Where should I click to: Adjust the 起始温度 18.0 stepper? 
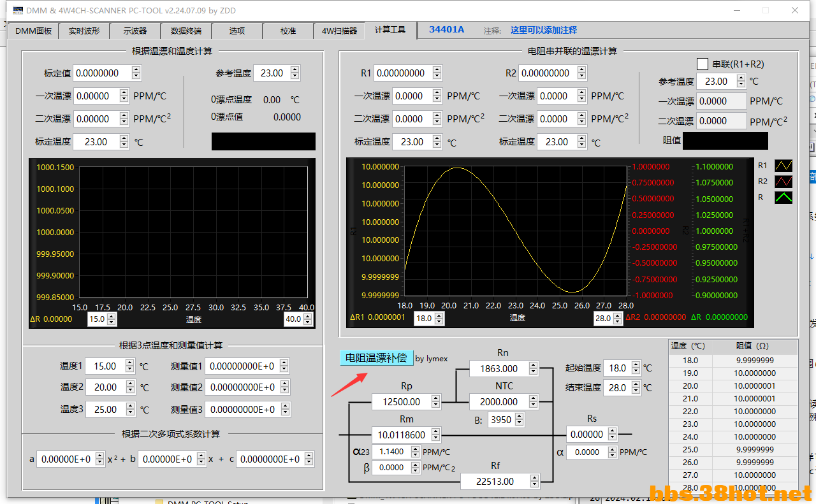635,368
